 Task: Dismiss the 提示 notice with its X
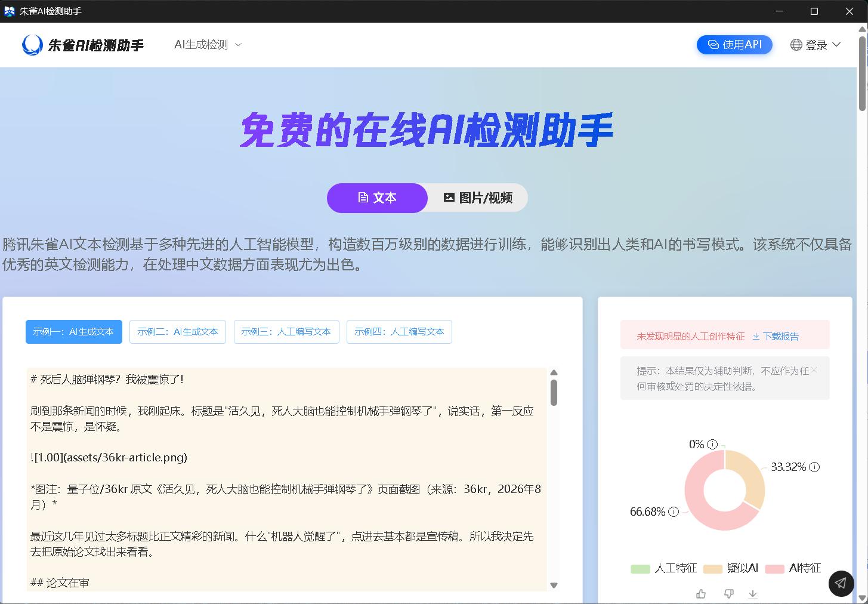coord(814,370)
